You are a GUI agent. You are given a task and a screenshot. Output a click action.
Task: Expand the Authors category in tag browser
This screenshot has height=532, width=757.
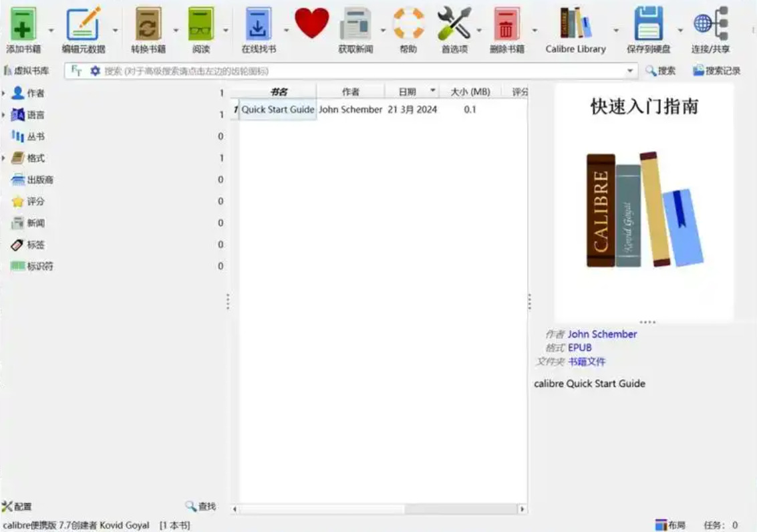(4, 93)
